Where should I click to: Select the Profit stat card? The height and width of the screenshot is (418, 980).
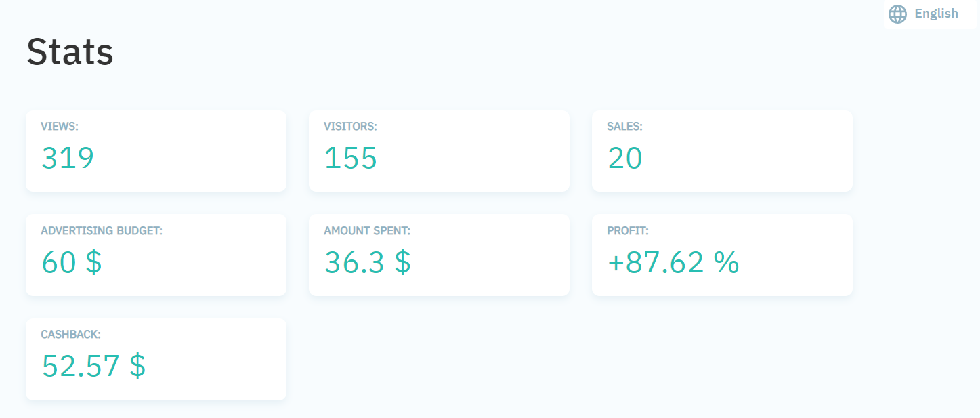pyautogui.click(x=722, y=255)
